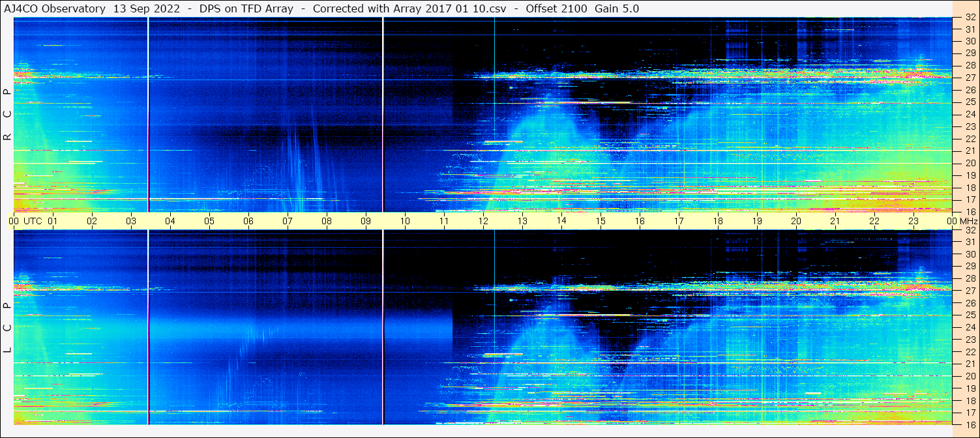
Task: Select hour 23 on the UTC time axis
Action: coord(913,221)
